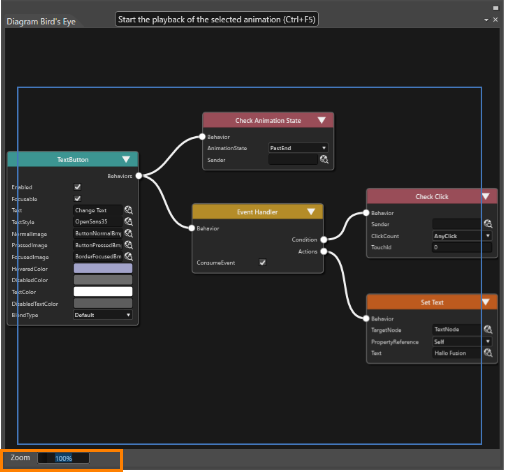Open the HoveredColor swatch in TextButton
The image size is (505, 472).
tap(103, 268)
